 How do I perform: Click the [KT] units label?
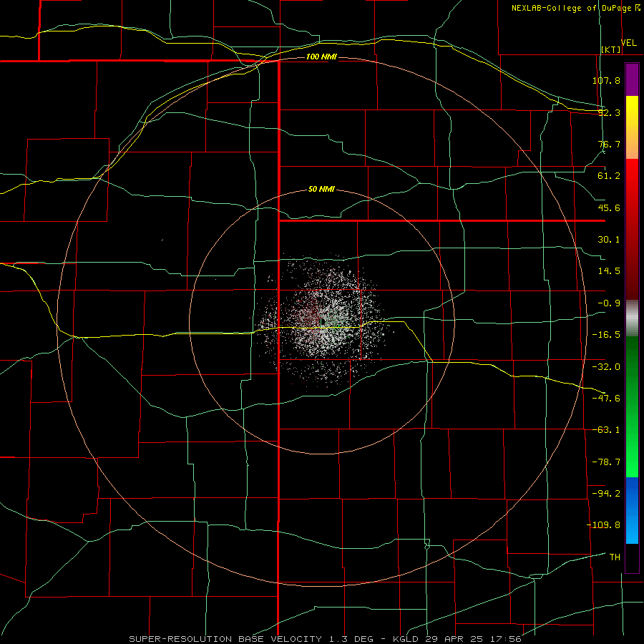(611, 50)
